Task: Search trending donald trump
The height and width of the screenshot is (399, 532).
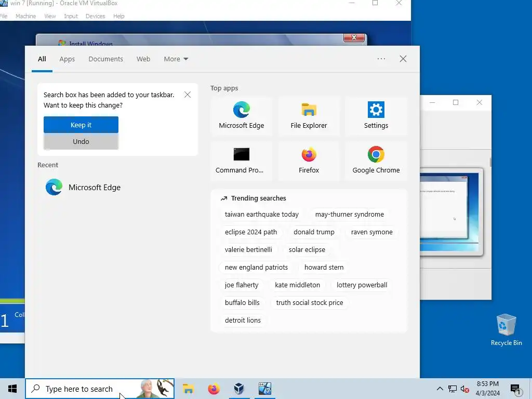Action: (x=314, y=232)
